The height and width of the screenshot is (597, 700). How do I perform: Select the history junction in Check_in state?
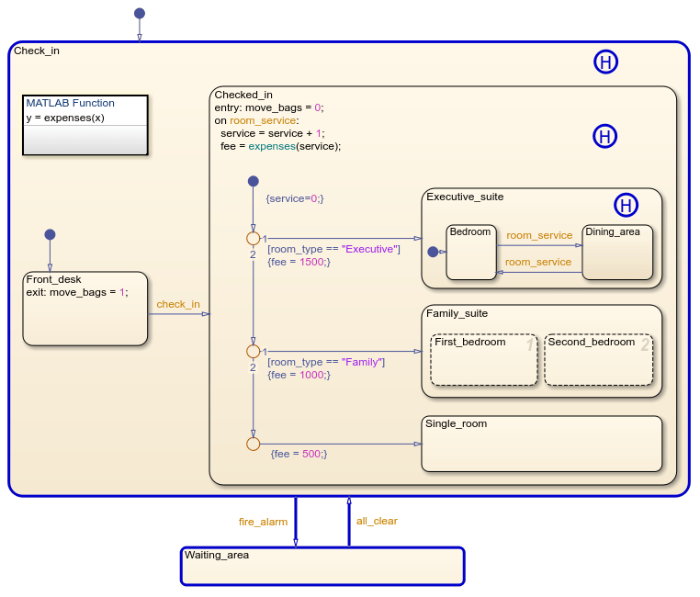coord(605,62)
